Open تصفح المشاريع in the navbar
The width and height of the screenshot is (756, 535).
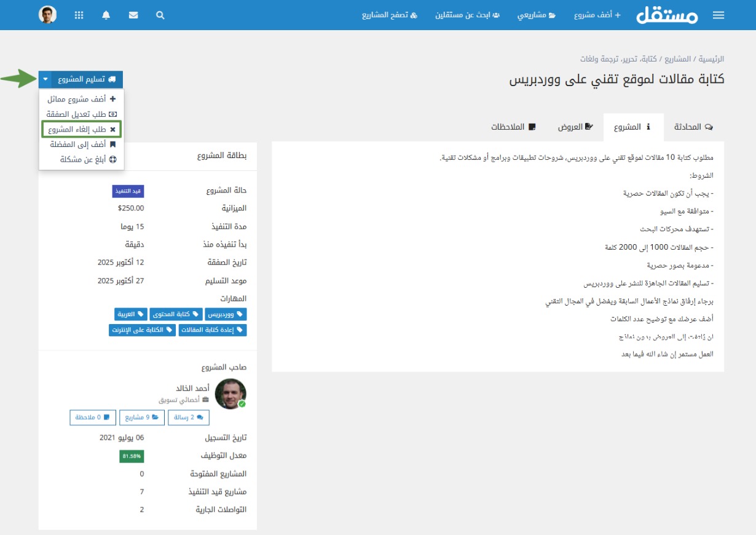390,15
